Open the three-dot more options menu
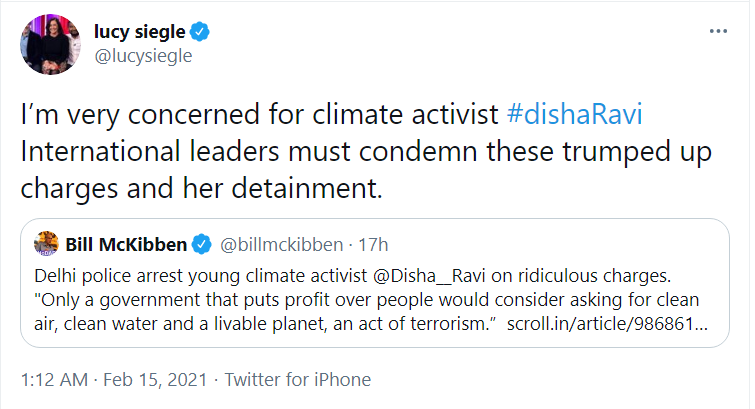This screenshot has height=409, width=755. [x=718, y=31]
